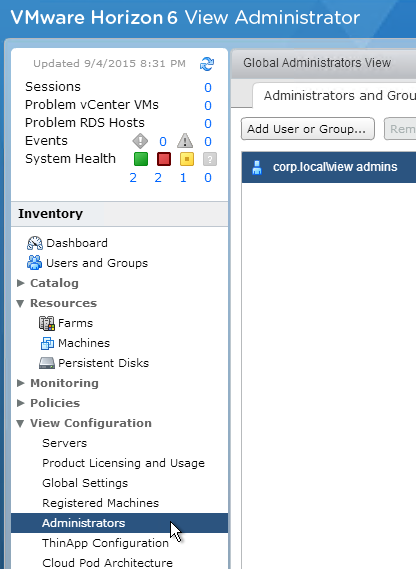Click the Events error diamond icon
The height and width of the screenshot is (569, 416).
click(140, 141)
